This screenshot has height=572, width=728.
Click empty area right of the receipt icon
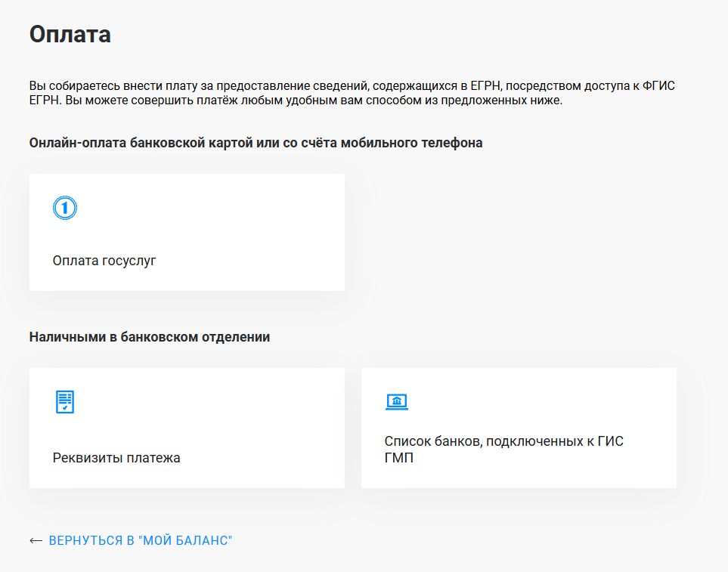(x=209, y=402)
